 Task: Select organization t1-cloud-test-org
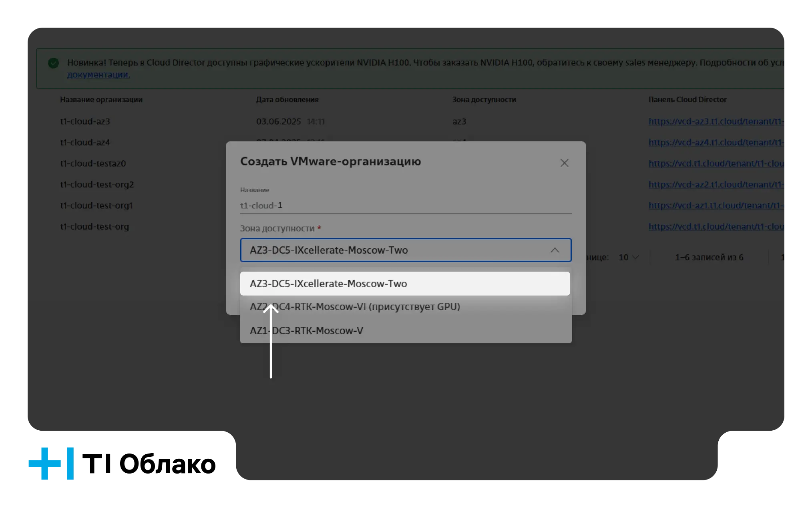coord(94,226)
